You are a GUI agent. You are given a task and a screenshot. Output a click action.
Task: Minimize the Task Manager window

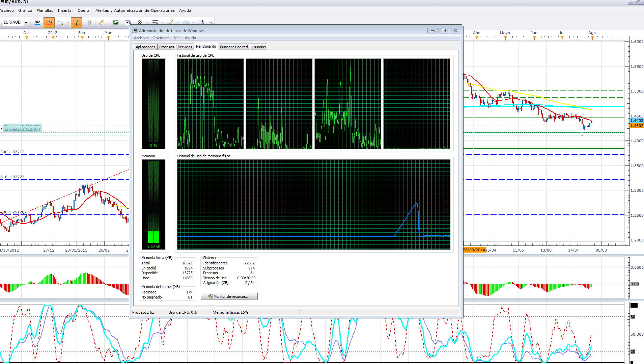[x=432, y=31]
